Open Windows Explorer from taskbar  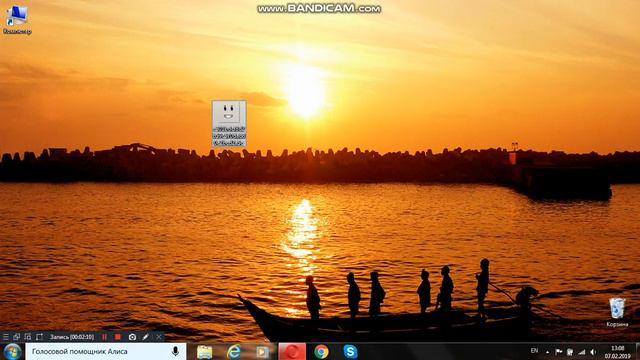click(x=204, y=351)
